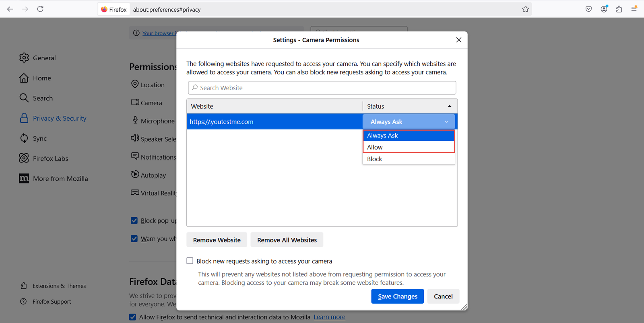The width and height of the screenshot is (644, 323).
Task: Click the bookmark star icon
Action: (525, 9)
